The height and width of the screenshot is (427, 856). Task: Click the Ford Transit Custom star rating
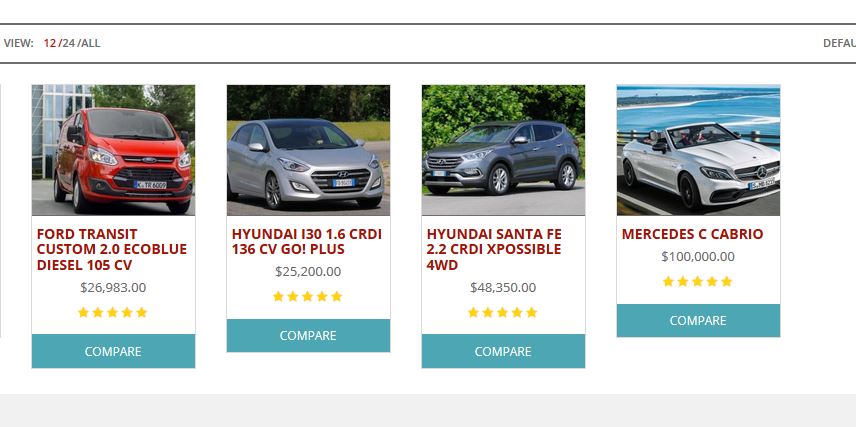point(112,312)
